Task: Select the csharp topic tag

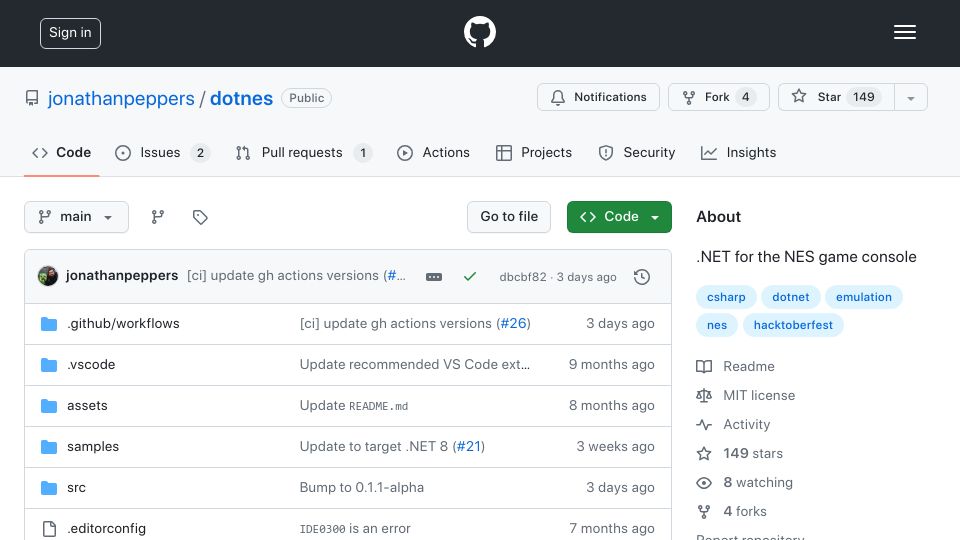Action: coord(726,297)
